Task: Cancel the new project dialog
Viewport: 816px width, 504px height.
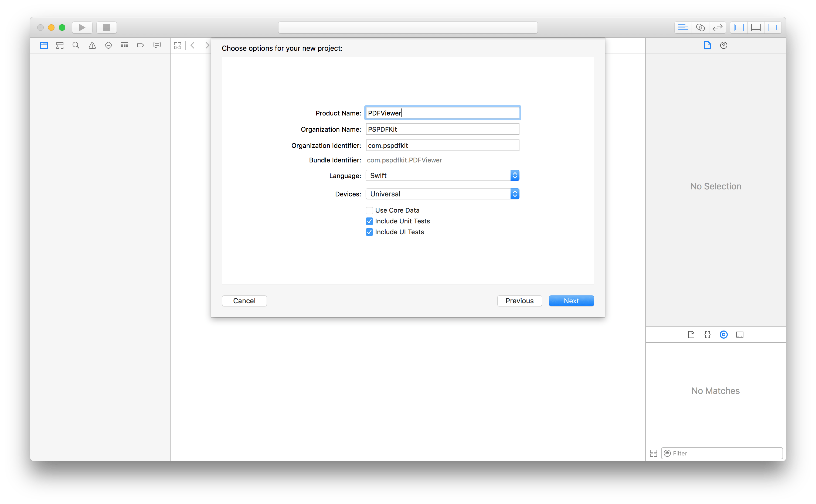Action: pos(244,301)
